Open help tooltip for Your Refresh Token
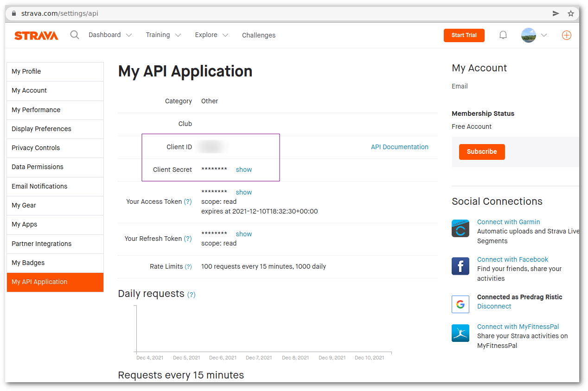 click(x=188, y=239)
